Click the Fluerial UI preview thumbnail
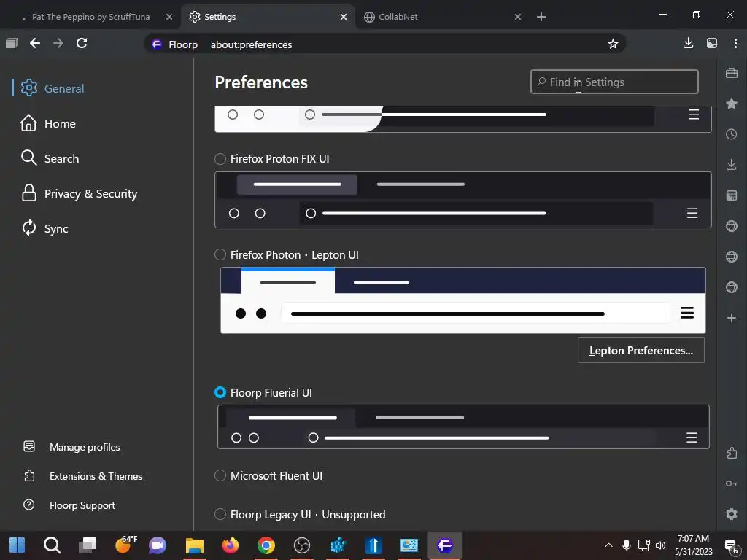 tap(463, 427)
